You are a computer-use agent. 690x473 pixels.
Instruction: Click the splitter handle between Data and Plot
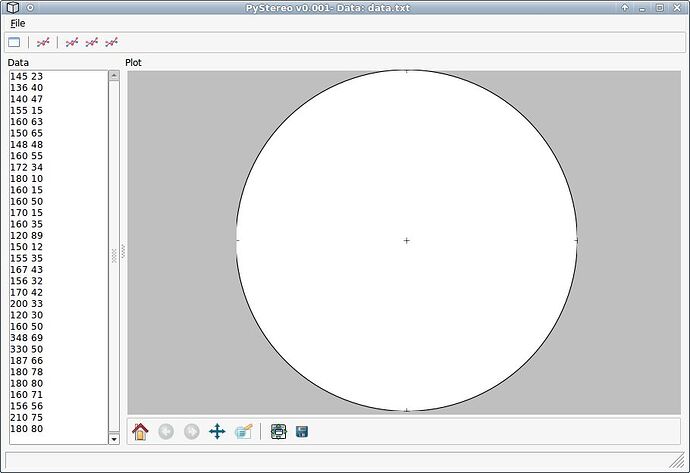point(123,252)
